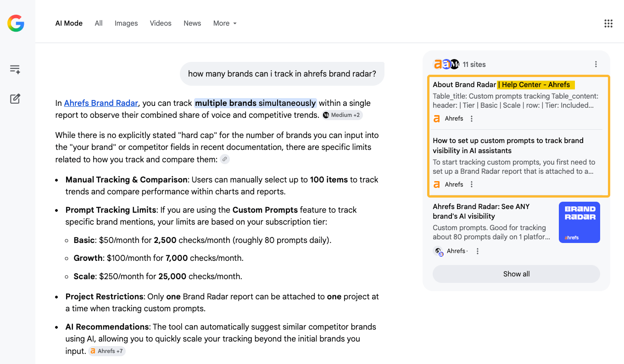Click the Ahrefs favicon on the first source card
The height and width of the screenshot is (364, 624).
[436, 118]
